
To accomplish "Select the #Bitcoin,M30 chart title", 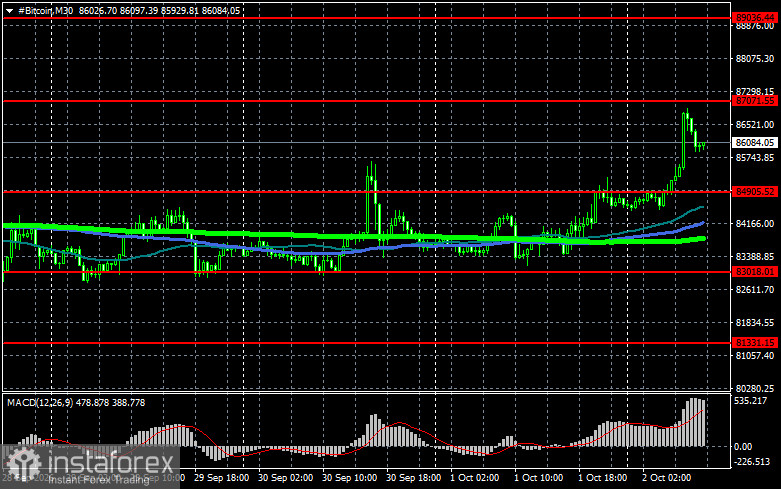I will (x=45, y=10).
